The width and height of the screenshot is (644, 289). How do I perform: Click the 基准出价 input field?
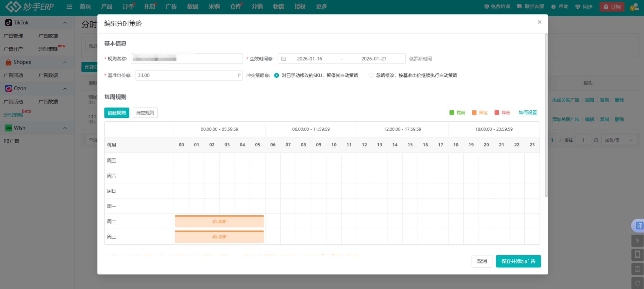click(186, 76)
